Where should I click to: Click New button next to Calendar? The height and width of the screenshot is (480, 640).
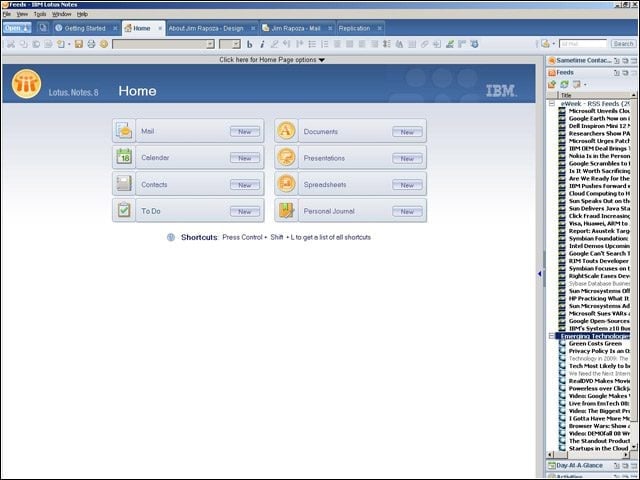(x=245, y=158)
